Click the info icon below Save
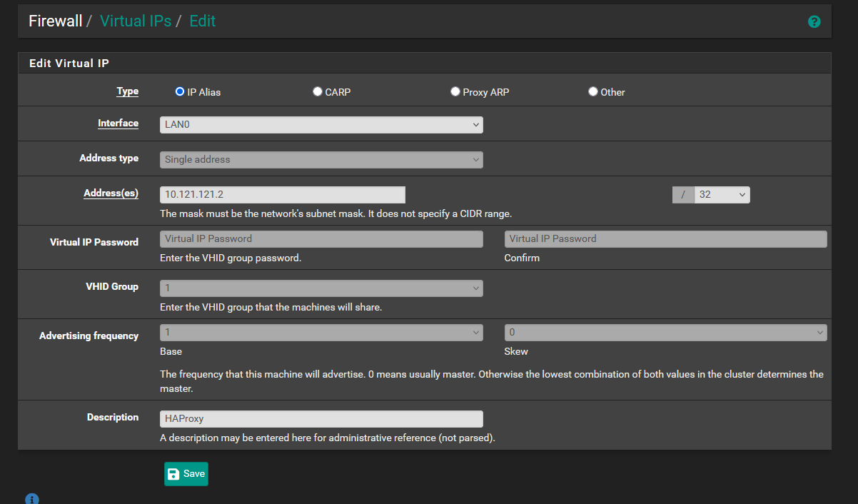Image resolution: width=858 pixels, height=504 pixels. [x=31, y=498]
